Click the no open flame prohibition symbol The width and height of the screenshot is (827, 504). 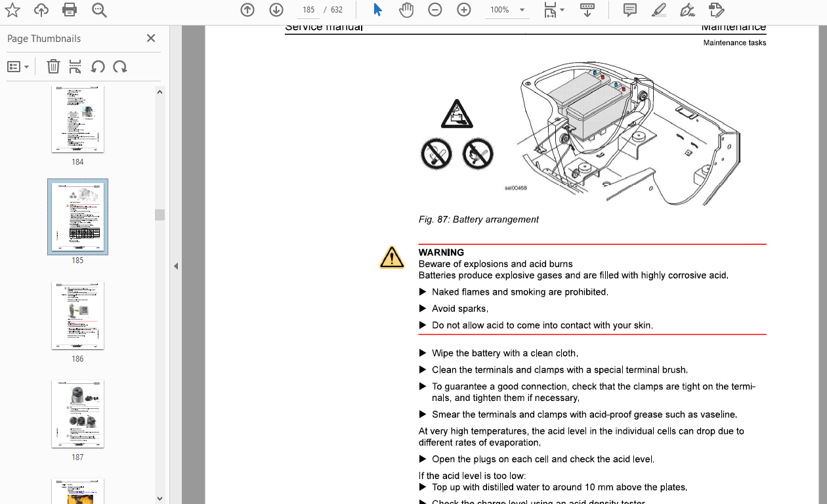tap(478, 154)
